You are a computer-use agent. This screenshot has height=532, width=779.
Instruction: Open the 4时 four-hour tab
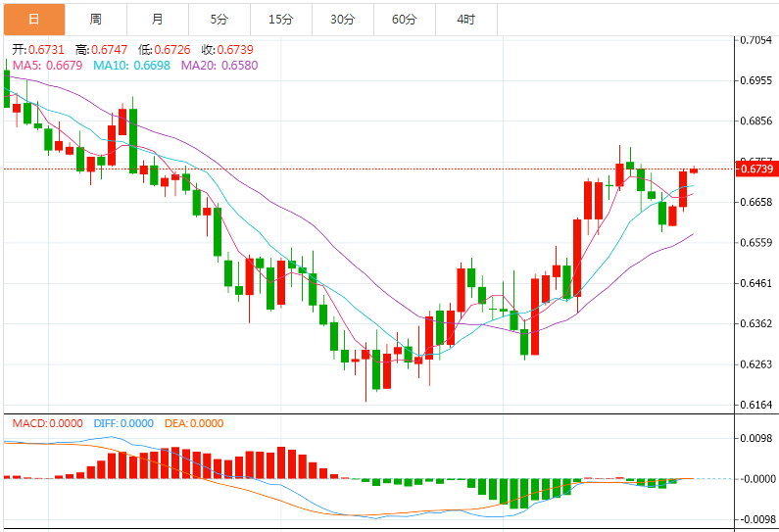(465, 19)
